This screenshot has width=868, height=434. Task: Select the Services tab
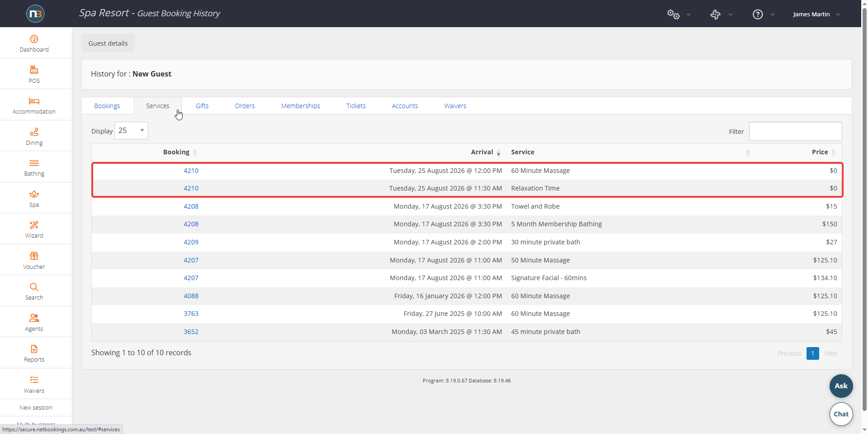pyautogui.click(x=157, y=106)
